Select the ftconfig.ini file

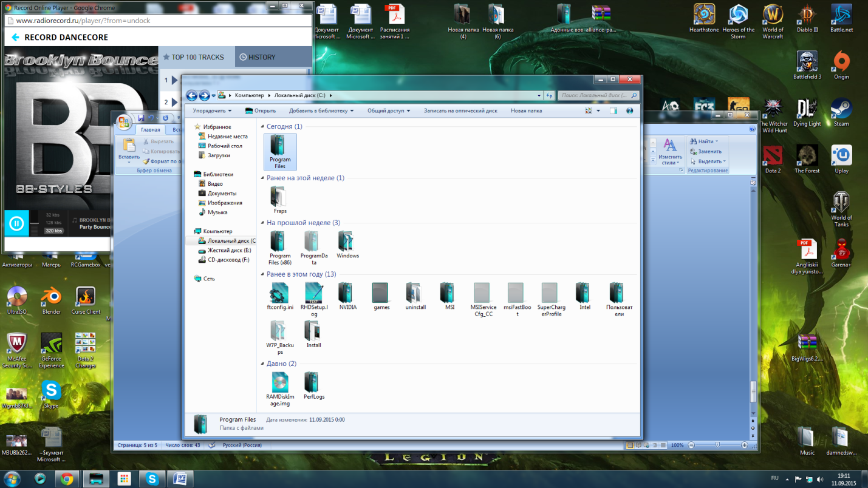[x=280, y=296]
